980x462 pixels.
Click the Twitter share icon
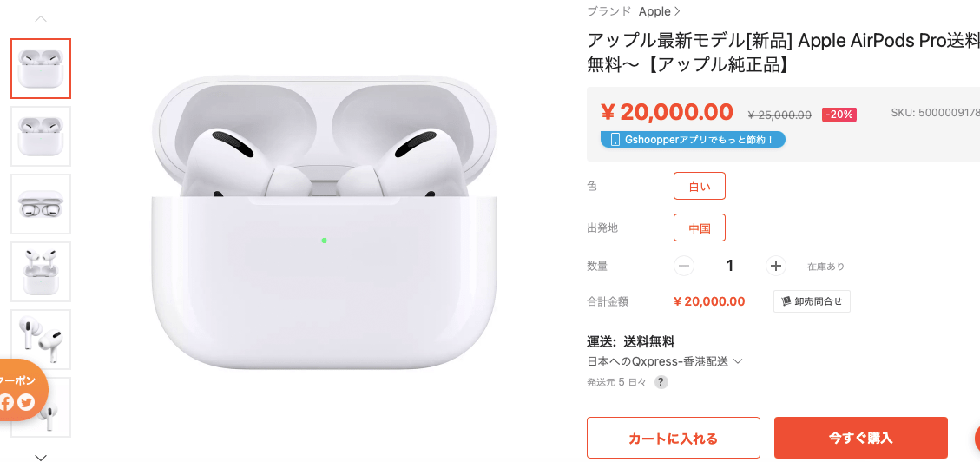click(x=26, y=402)
